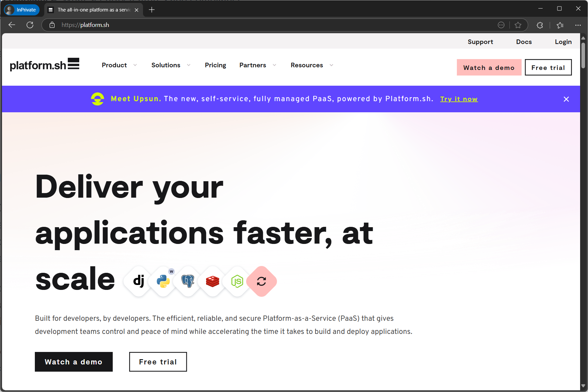Open the Support link
This screenshot has height=392, width=588.
(x=480, y=42)
